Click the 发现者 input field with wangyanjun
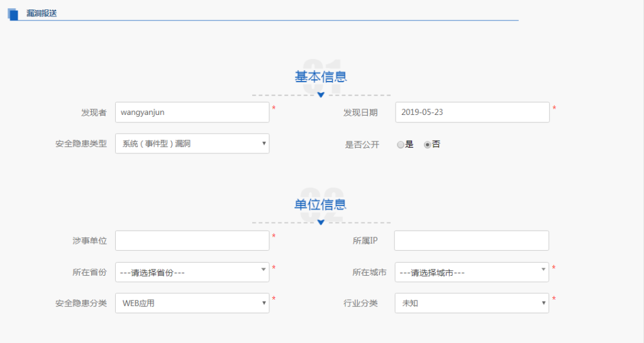This screenshot has width=644, height=343. click(192, 112)
